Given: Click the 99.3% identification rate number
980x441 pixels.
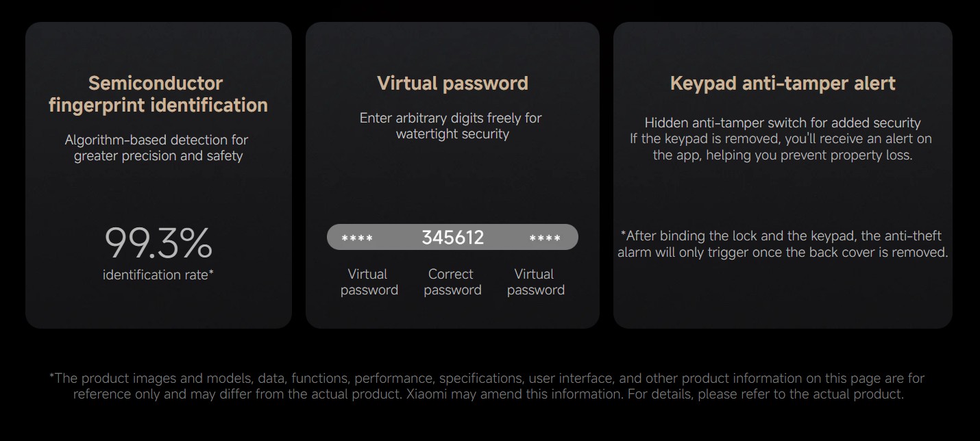Looking at the screenshot, I should point(158,244).
